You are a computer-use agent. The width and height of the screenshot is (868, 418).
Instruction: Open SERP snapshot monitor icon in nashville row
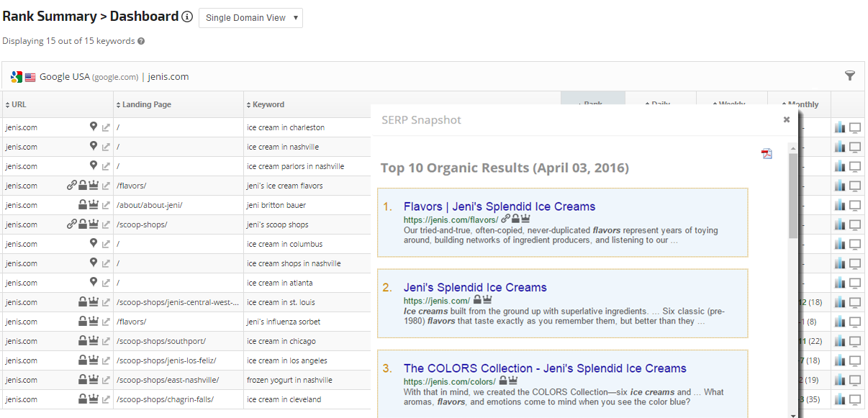855,147
